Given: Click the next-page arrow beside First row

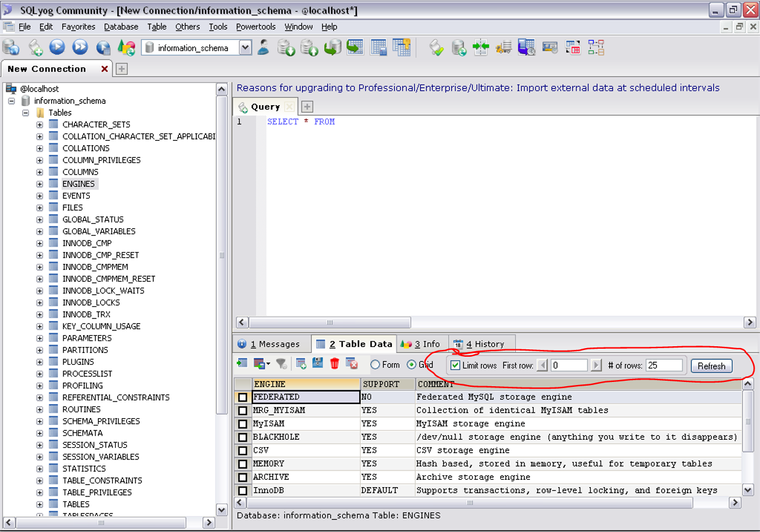Looking at the screenshot, I should 596,365.
